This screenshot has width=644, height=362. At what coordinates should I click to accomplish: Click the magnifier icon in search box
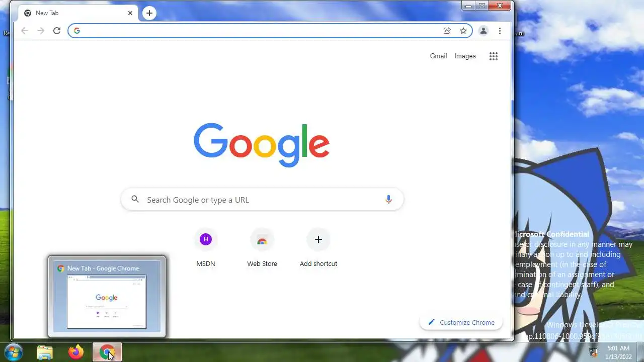tap(135, 200)
